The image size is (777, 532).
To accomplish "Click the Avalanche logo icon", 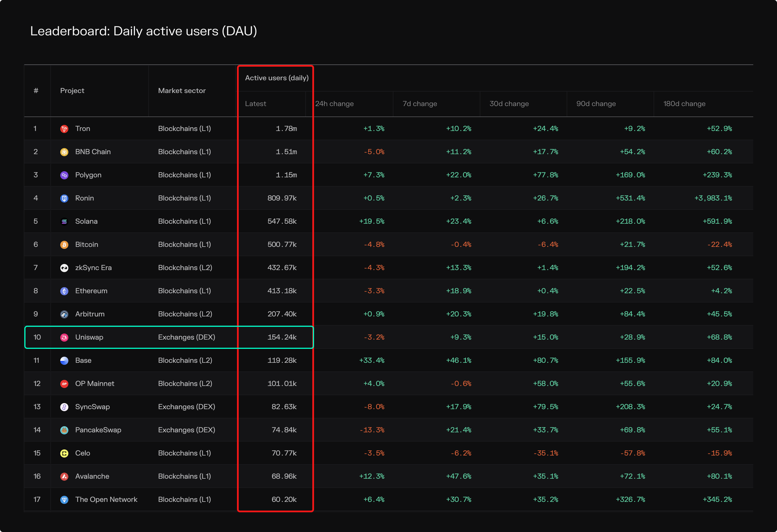I will click(64, 476).
